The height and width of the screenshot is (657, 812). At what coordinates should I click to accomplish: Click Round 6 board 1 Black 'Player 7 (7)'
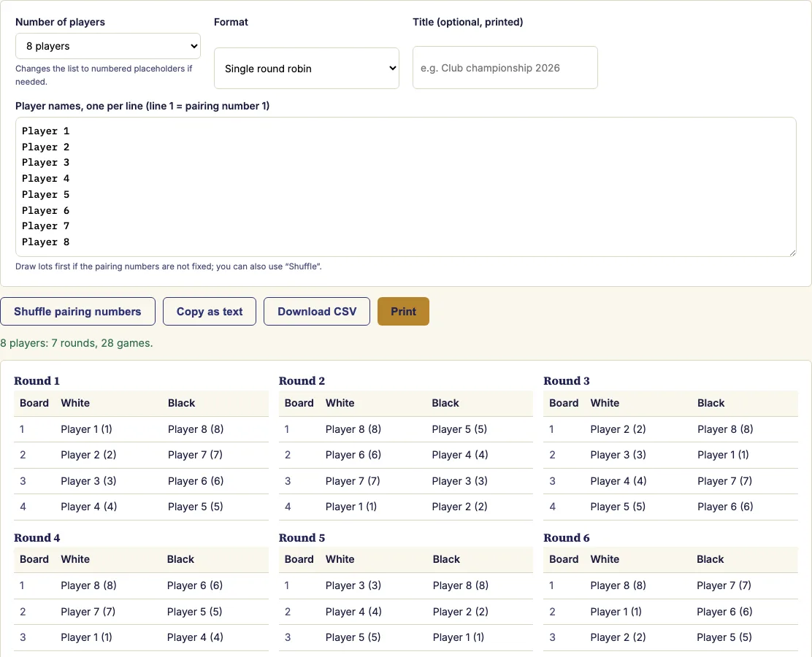[724, 585]
